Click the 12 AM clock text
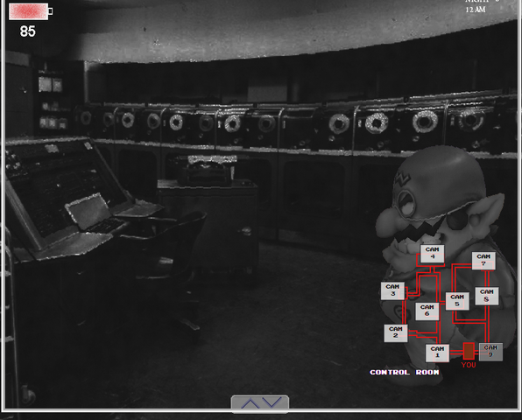 click(476, 10)
